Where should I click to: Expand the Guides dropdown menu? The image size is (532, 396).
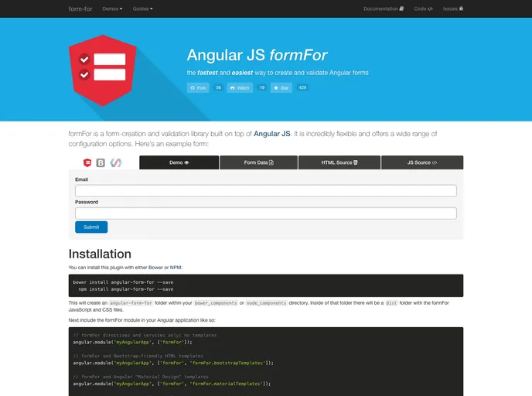(x=142, y=9)
